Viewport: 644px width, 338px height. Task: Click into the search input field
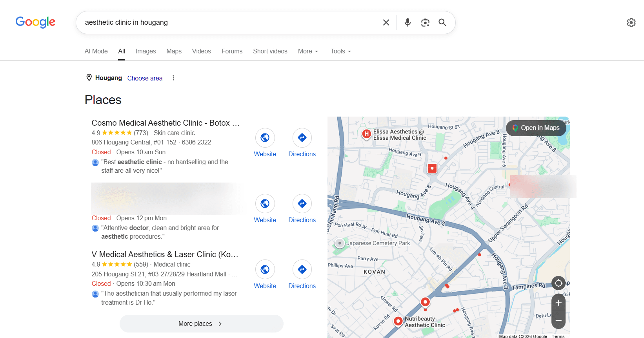[x=229, y=22]
